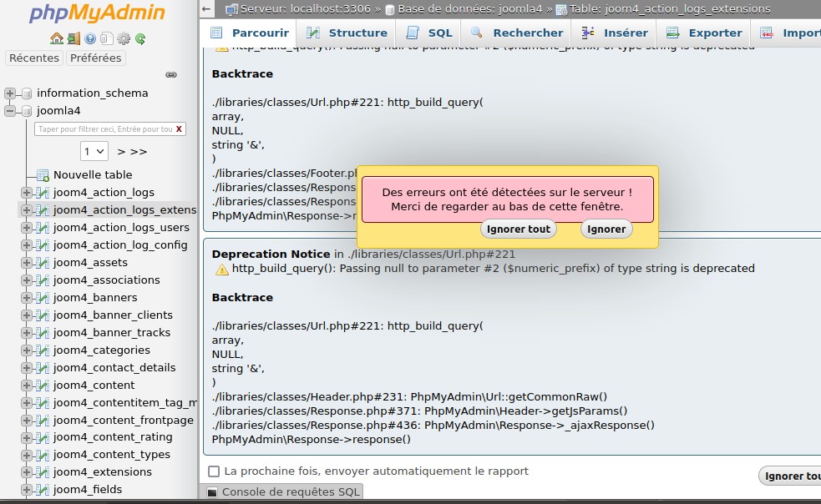Go to phpMyAdmin home via house icon
Screen dimensions: 821x504
point(57,38)
